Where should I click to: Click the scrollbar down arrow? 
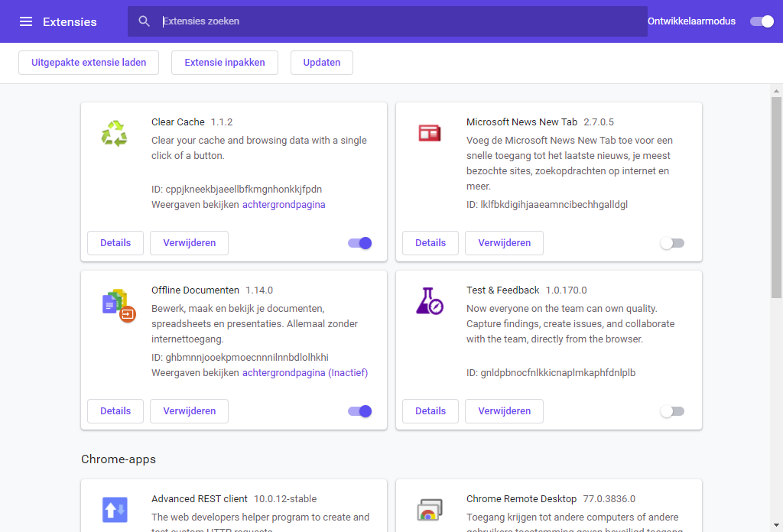(x=776, y=526)
